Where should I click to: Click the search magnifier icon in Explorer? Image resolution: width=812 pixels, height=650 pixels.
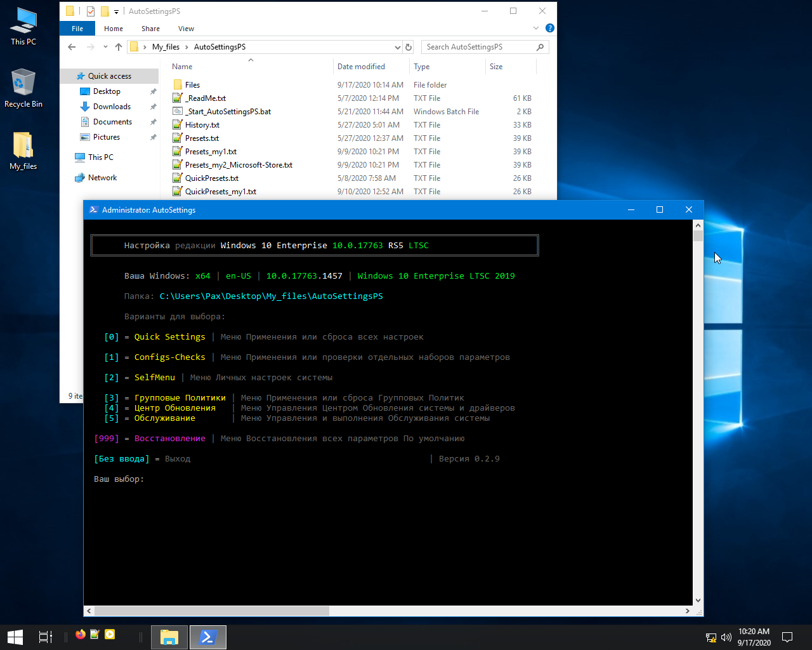[x=540, y=47]
